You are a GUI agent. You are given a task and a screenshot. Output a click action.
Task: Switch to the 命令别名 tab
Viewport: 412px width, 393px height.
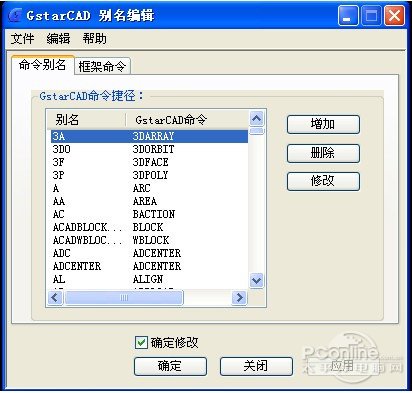coord(42,65)
